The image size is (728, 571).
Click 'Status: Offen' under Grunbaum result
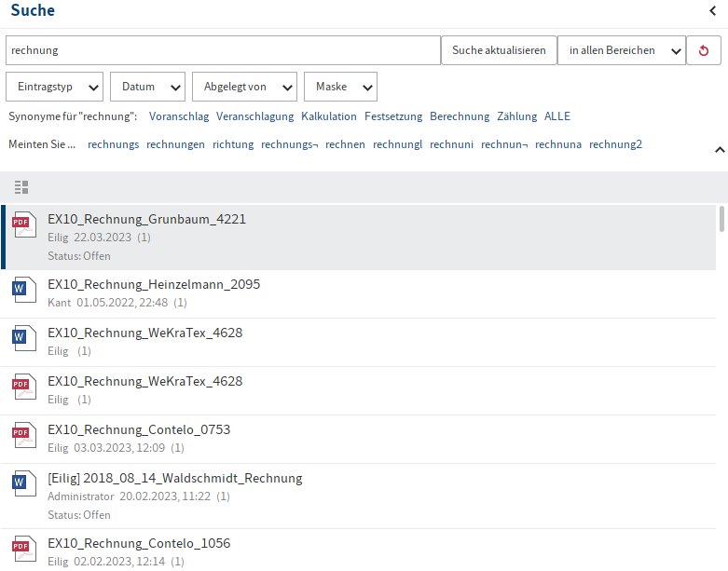coord(79,256)
